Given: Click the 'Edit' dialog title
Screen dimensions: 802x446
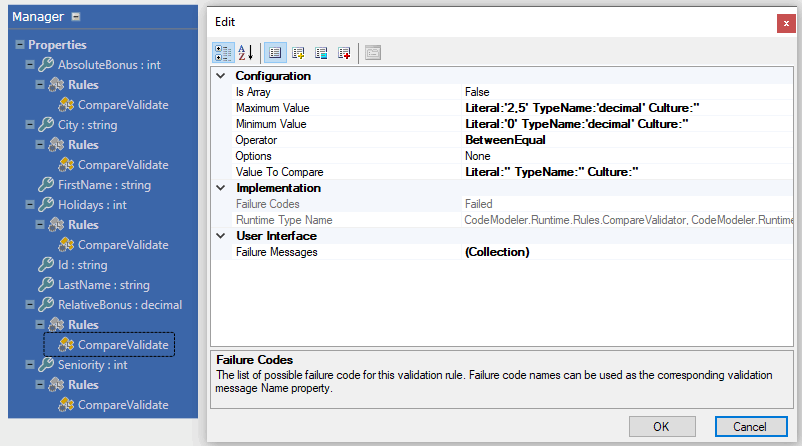Looking at the screenshot, I should 225,22.
